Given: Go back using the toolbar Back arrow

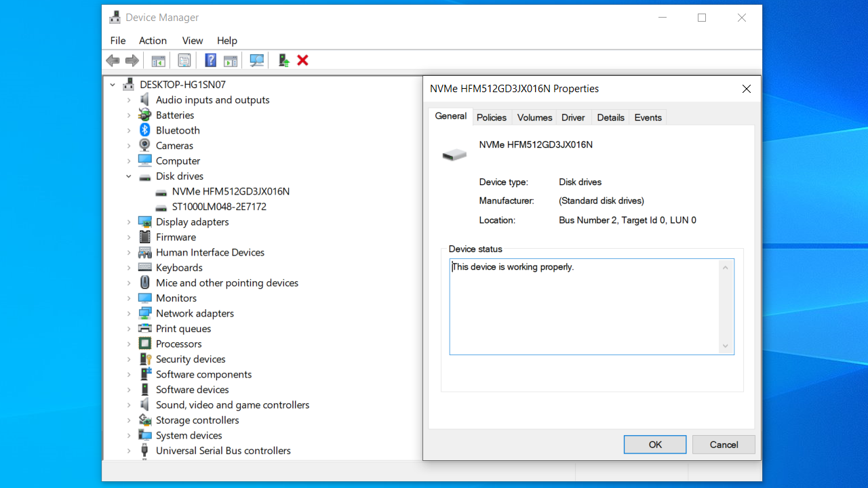Looking at the screenshot, I should 113,60.
